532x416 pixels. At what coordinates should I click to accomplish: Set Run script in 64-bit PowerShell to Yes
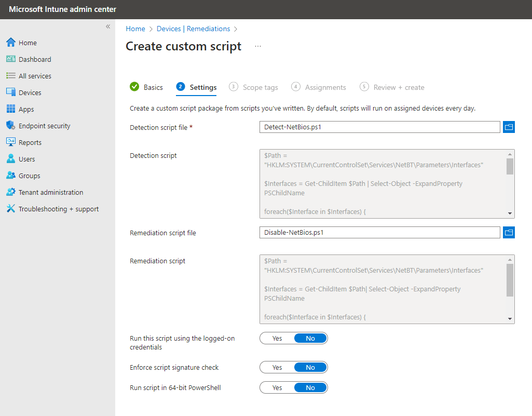click(277, 388)
